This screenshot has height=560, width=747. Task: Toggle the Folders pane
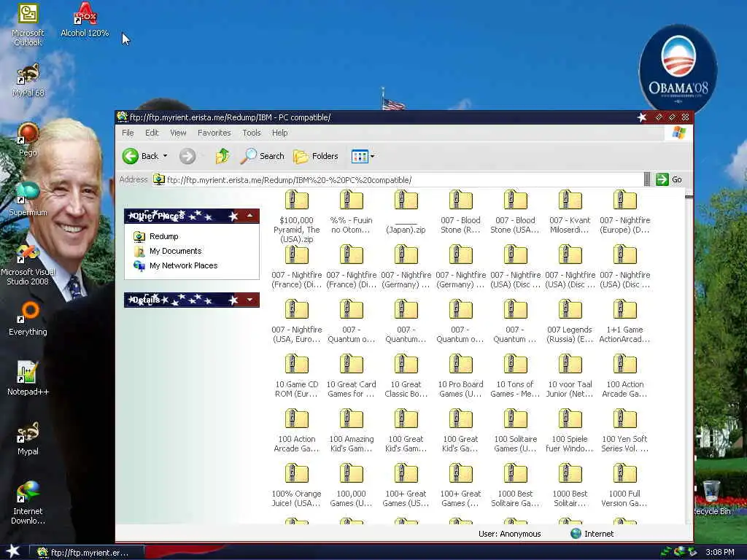point(315,156)
